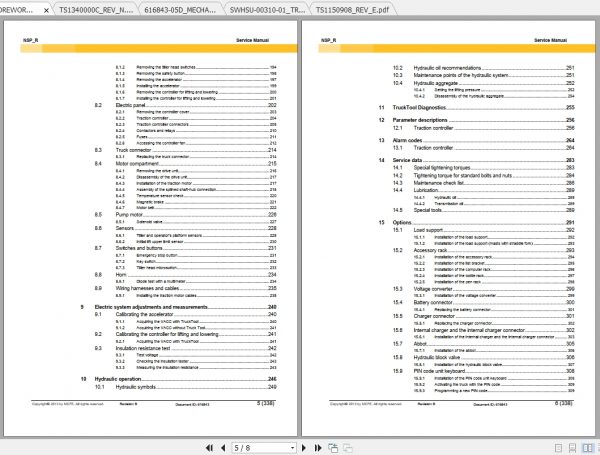
Task: Click chapter 9 Electric system adjustments and measurements
Action: (179, 307)
